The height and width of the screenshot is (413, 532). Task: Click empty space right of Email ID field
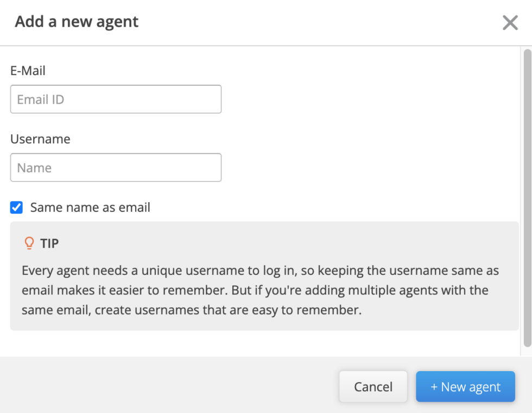pyautogui.click(x=369, y=99)
